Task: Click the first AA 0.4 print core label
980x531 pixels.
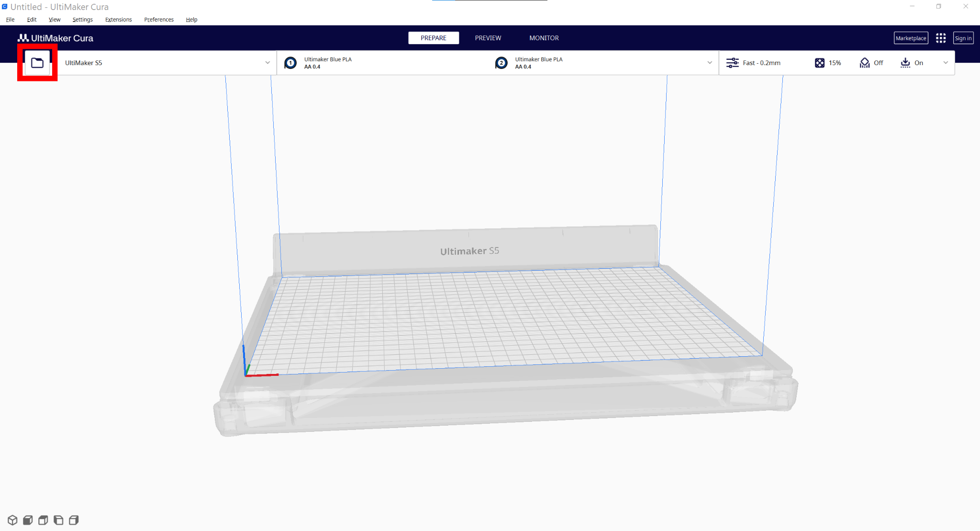Action: pyautogui.click(x=312, y=67)
